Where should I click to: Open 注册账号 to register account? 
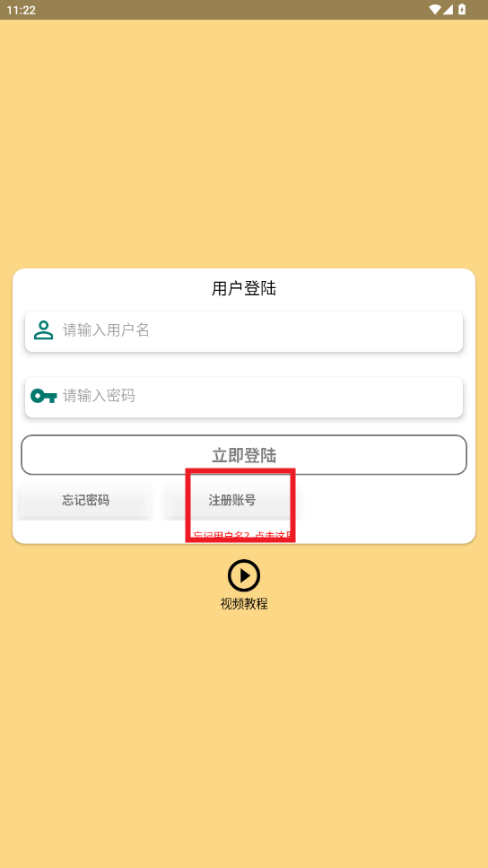click(x=231, y=501)
